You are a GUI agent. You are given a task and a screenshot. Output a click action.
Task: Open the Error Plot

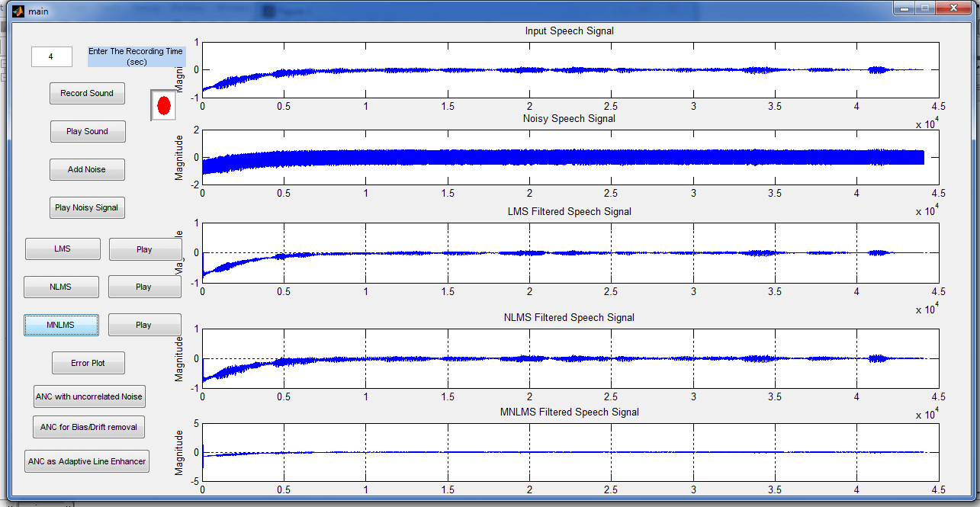coord(88,363)
